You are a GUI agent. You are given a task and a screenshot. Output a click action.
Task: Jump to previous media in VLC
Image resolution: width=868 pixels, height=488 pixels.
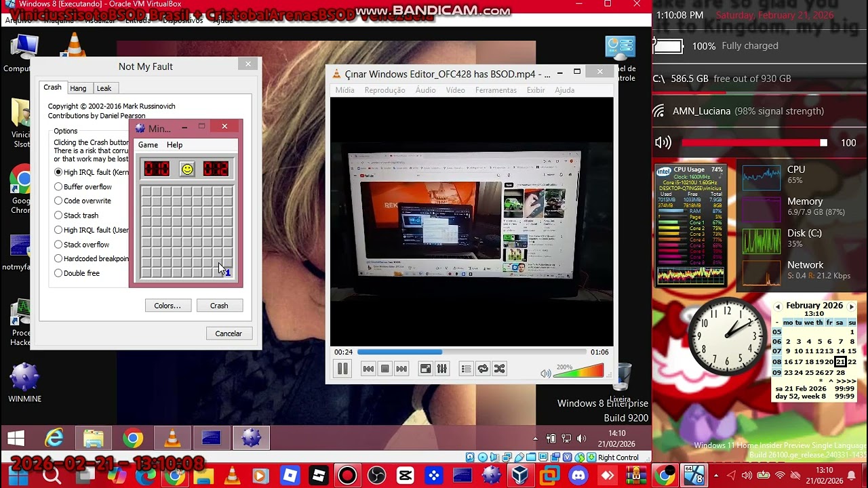coord(368,369)
